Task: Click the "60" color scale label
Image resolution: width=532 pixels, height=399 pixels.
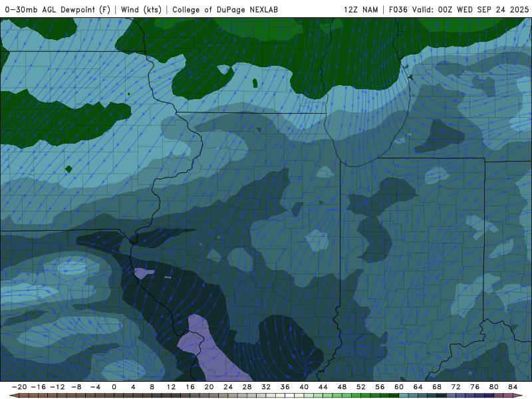Action: point(399,387)
